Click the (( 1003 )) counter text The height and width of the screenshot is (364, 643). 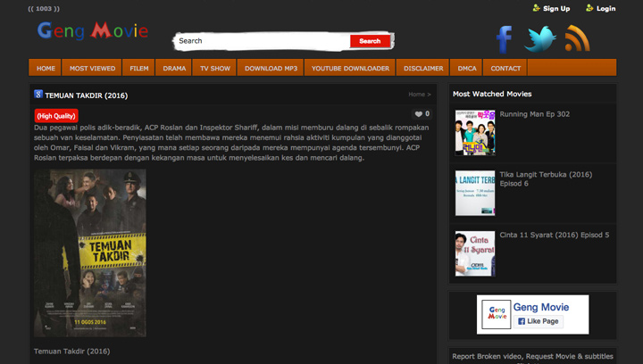pos(44,9)
